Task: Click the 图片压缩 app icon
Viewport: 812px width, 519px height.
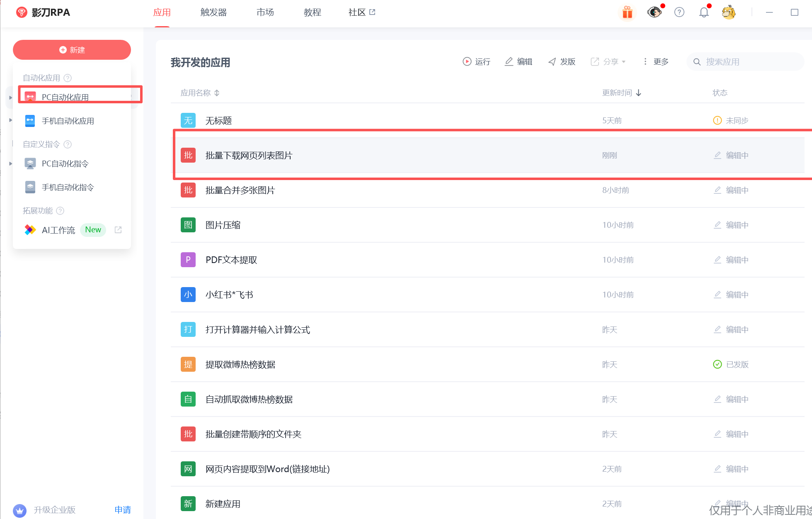Action: 188,225
